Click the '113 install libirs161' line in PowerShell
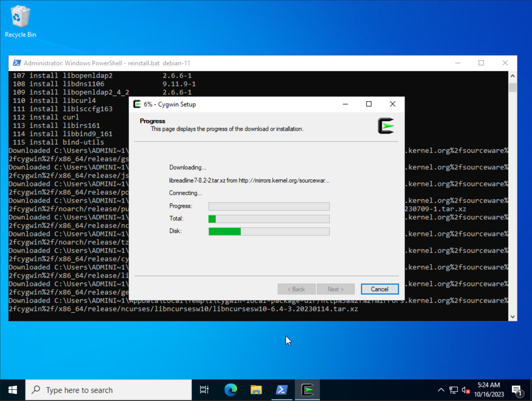Image resolution: width=532 pixels, height=401 pixels. (56, 126)
